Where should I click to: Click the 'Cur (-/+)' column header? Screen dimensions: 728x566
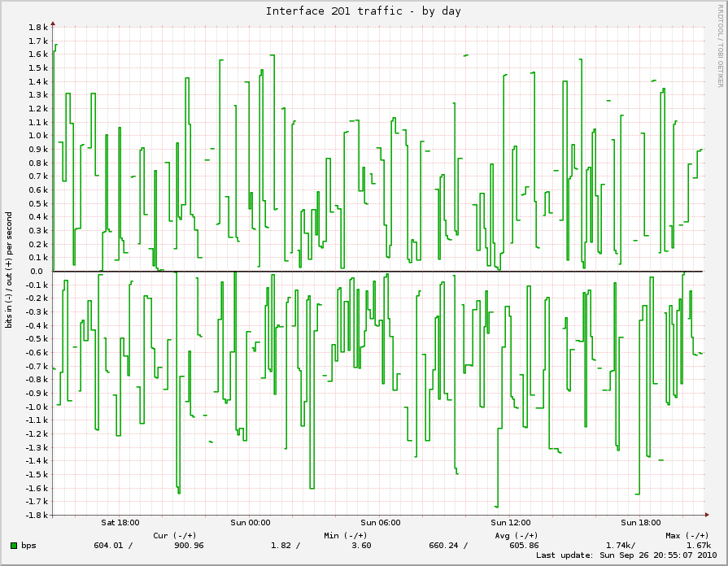coord(175,535)
